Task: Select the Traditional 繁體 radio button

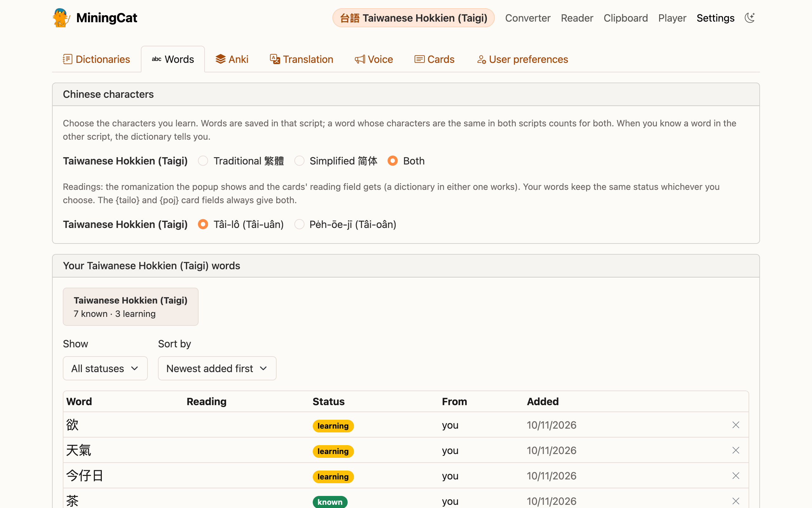Action: point(203,161)
